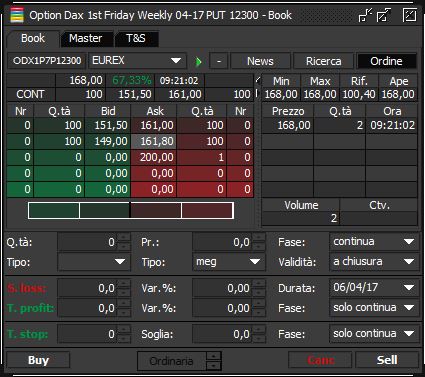425x377 pixels.
Task: Open the EUREX market dropdown
Action: coord(137,61)
